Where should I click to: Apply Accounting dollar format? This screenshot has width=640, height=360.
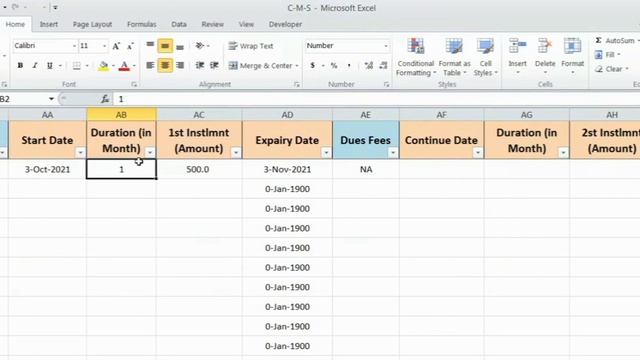(x=312, y=65)
